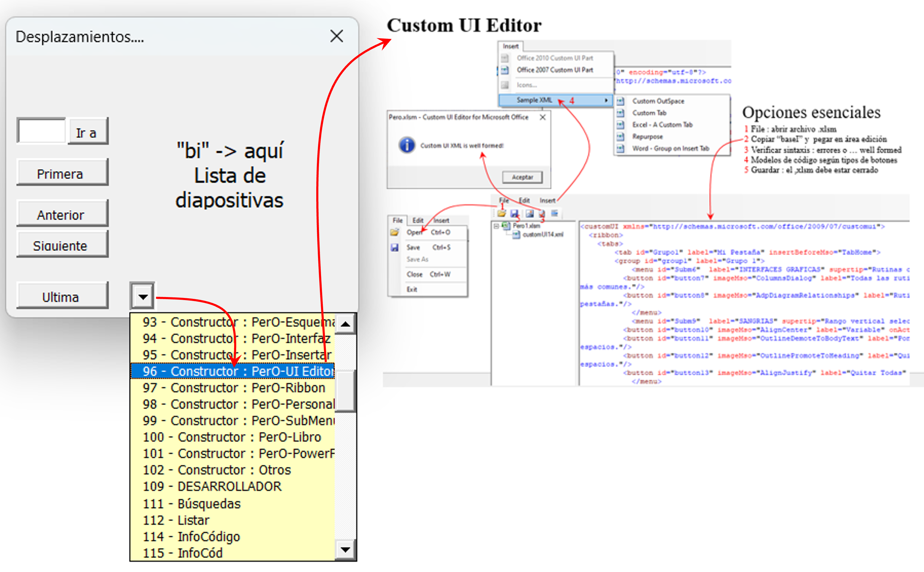Select "95 - Constructor : PerO-Insertar" list row
Screen dimensions: 924x572
[x=233, y=355]
